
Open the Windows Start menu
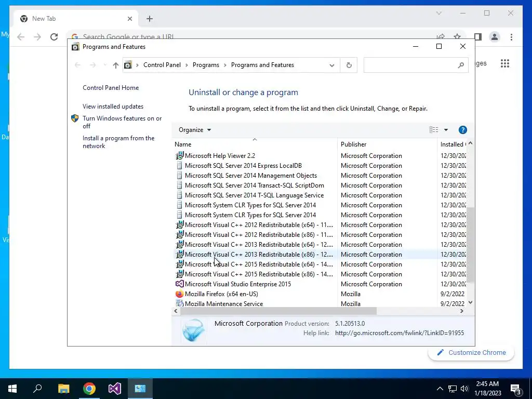click(12, 389)
